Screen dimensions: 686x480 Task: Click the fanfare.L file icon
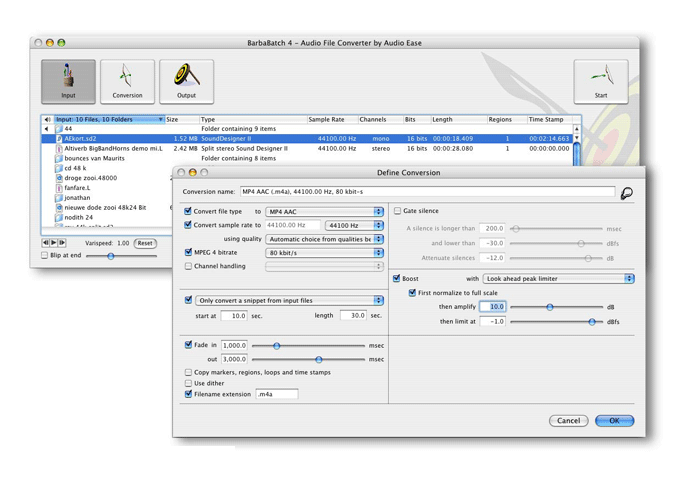pos(59,188)
